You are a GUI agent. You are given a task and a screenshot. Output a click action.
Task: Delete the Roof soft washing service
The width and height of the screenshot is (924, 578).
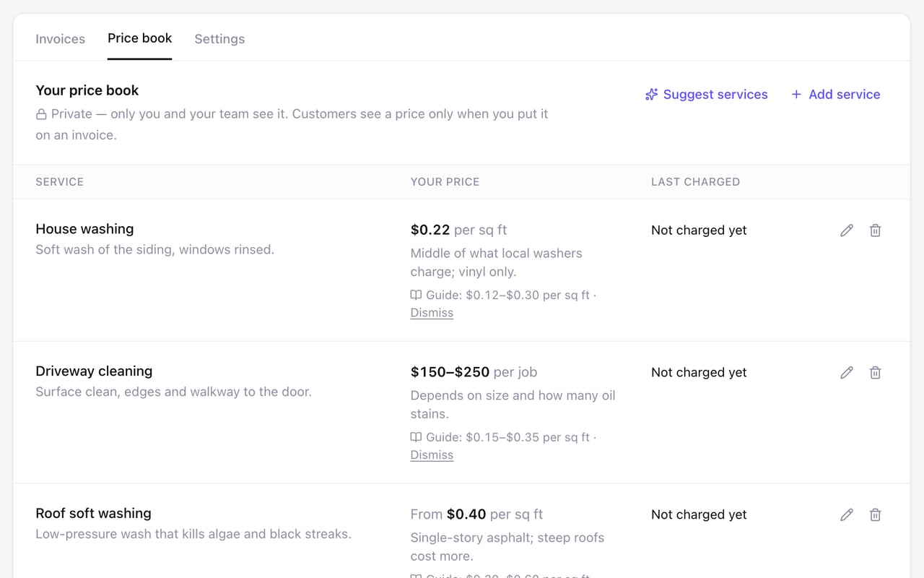click(x=875, y=515)
